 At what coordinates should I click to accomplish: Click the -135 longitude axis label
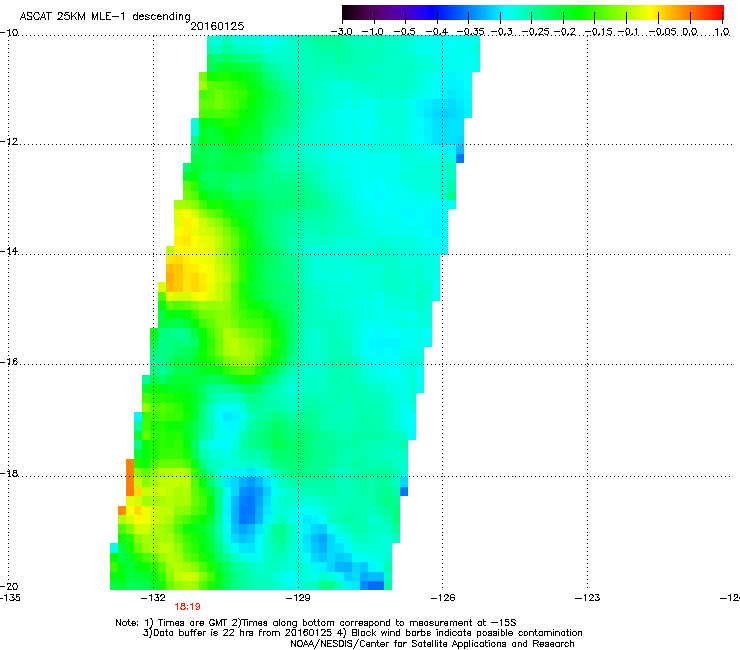[9, 597]
